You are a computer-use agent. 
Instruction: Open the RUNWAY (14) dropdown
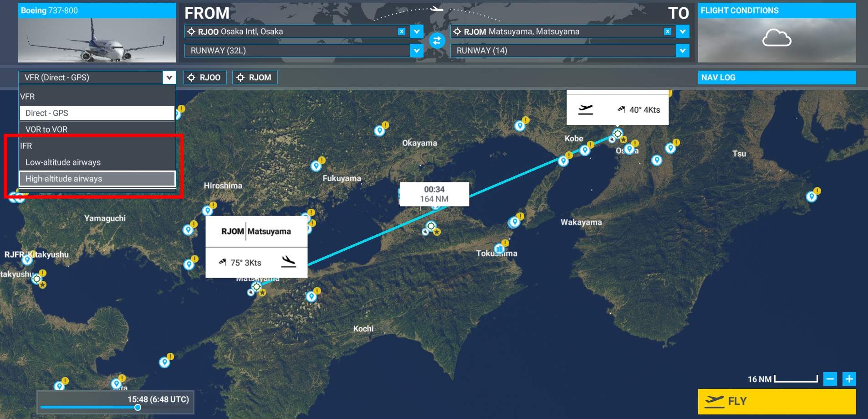[x=682, y=51]
